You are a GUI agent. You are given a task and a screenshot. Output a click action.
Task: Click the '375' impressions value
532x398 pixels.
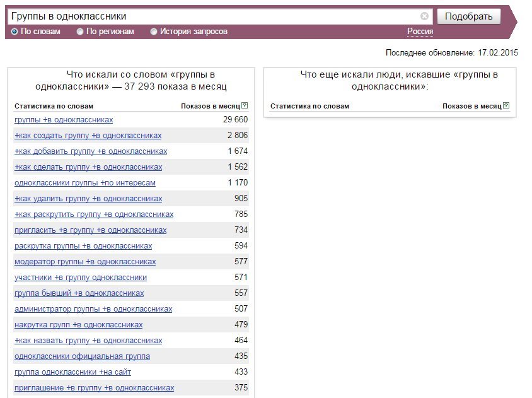pos(241,387)
